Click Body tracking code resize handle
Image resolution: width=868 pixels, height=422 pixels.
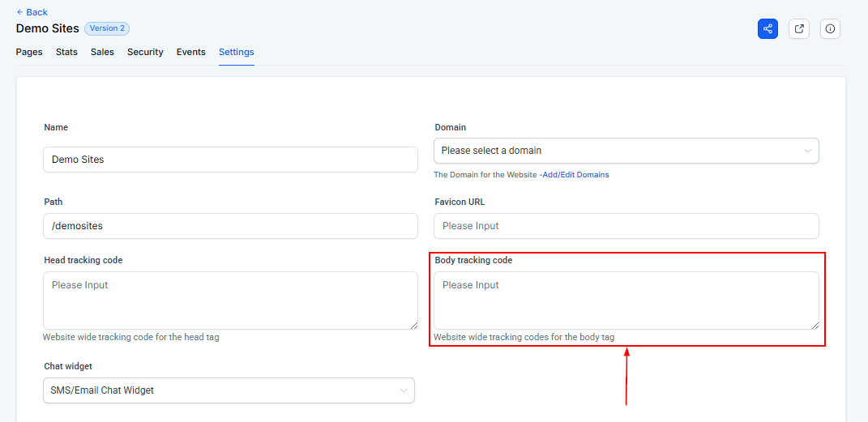[x=815, y=325]
